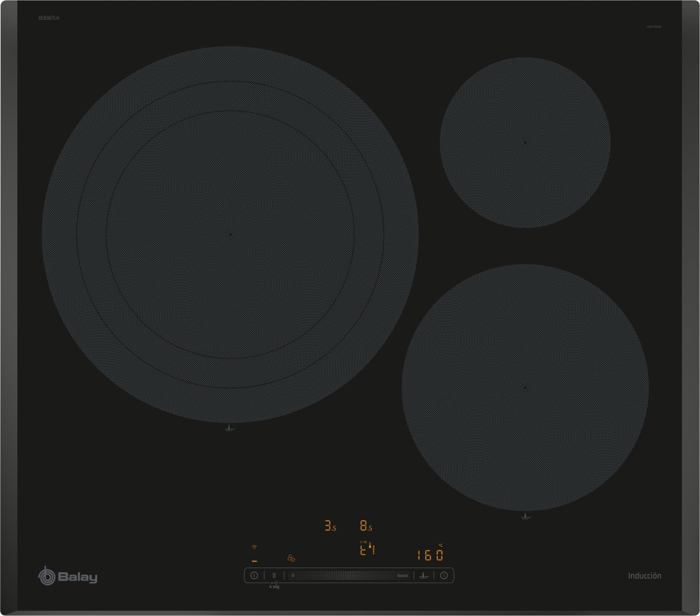The width and height of the screenshot is (700, 616).
Task: Tap the middle of the power slider
Action: (x=347, y=576)
